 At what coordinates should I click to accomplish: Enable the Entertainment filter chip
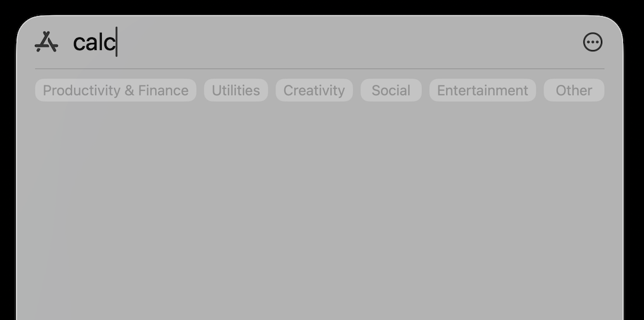[x=483, y=90]
